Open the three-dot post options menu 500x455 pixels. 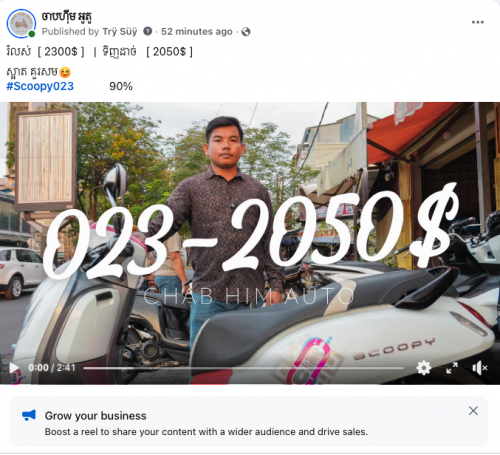click(x=477, y=22)
